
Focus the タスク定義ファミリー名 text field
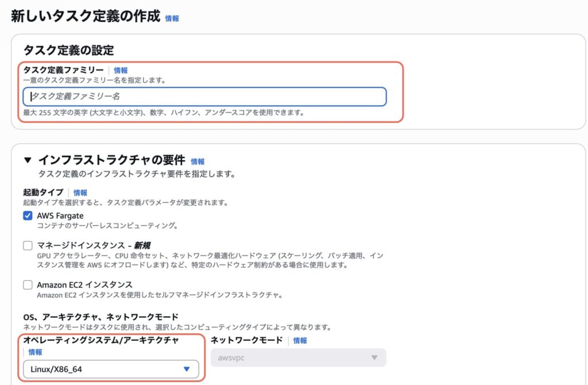click(x=204, y=96)
